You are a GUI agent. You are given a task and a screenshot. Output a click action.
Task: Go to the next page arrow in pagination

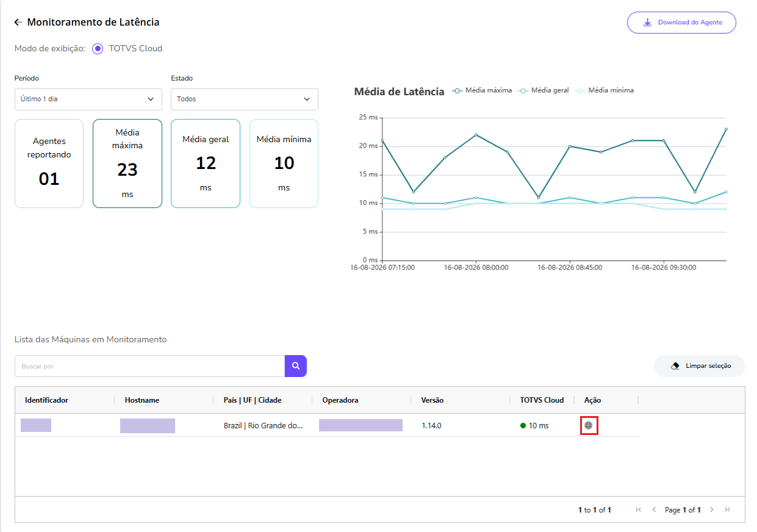[x=711, y=509]
